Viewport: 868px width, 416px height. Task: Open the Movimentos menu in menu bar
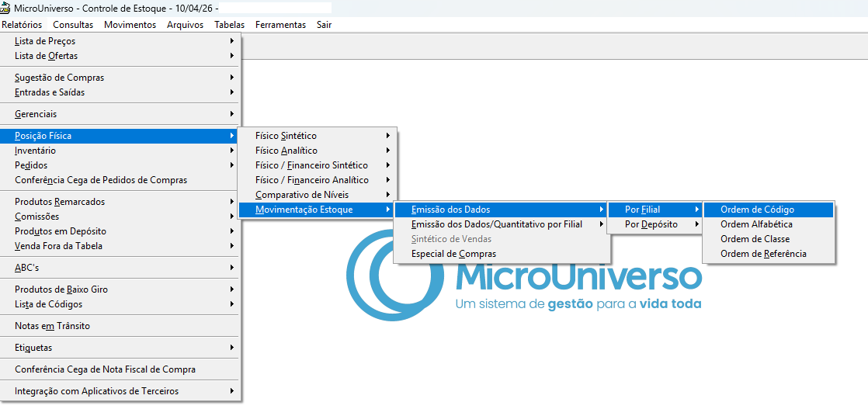[130, 25]
